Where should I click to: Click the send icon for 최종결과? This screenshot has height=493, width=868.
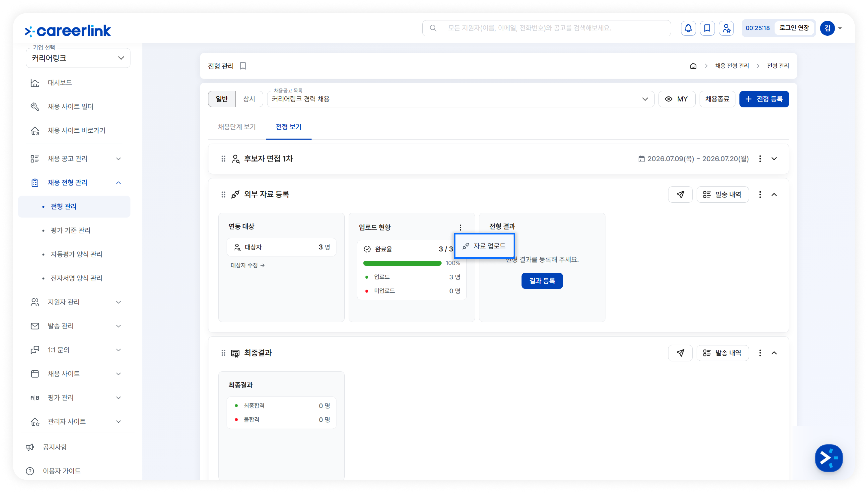click(x=680, y=353)
